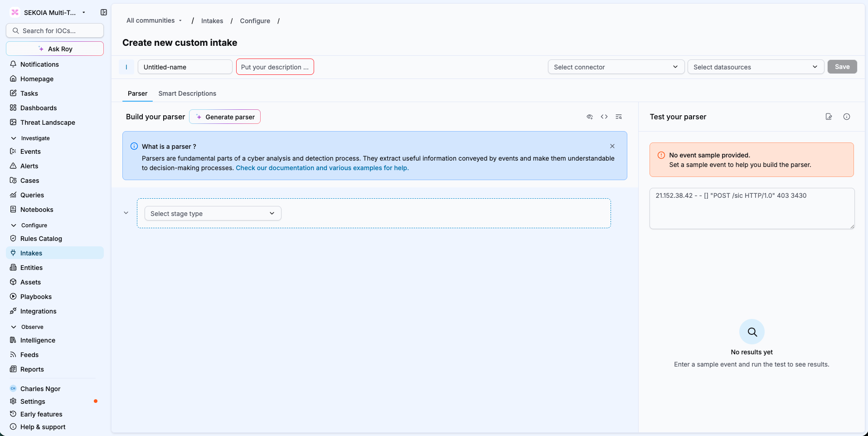This screenshot has height=436, width=868.
Task: Open Select stage type dropdown
Action: (213, 214)
